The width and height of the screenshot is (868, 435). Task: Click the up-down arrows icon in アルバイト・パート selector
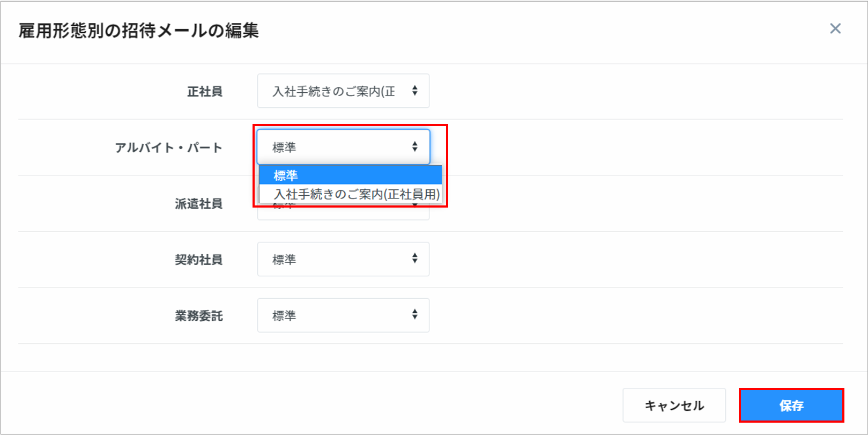pos(414,146)
